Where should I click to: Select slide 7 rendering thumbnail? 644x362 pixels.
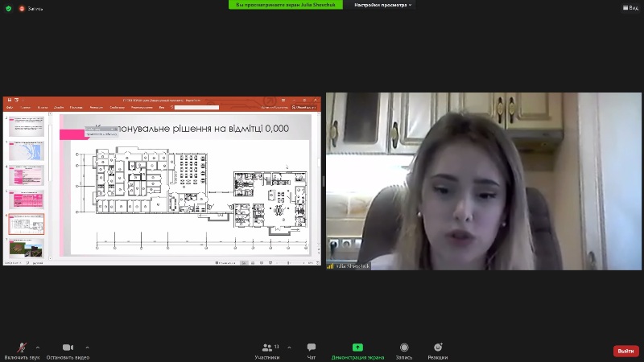pos(27,249)
